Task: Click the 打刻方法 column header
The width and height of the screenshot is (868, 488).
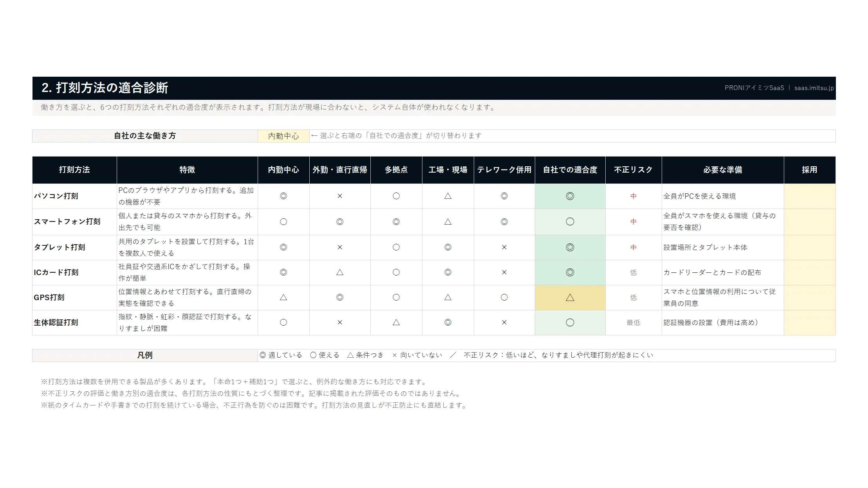Action: [x=74, y=170]
